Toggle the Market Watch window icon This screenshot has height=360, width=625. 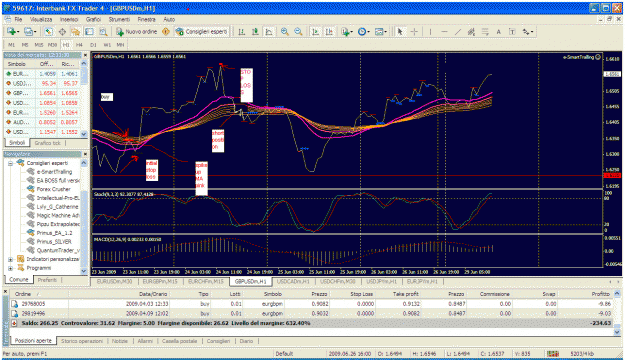pos(48,31)
